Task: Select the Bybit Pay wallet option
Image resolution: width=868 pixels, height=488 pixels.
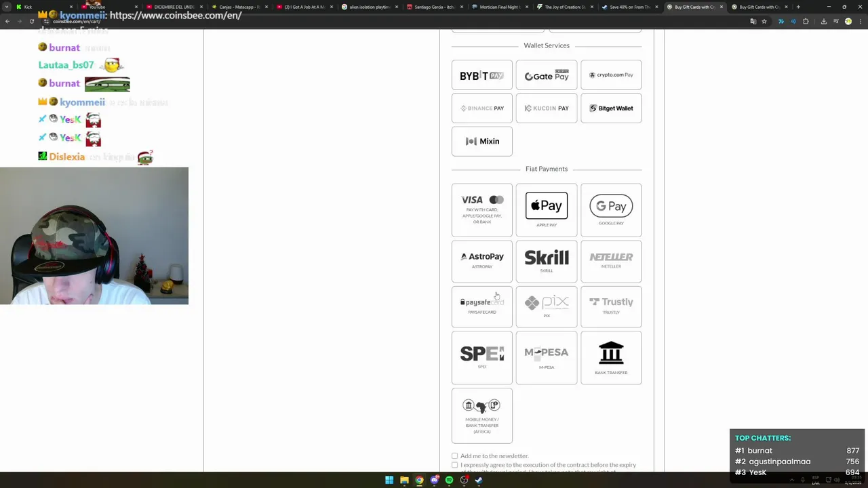Action: tap(482, 75)
